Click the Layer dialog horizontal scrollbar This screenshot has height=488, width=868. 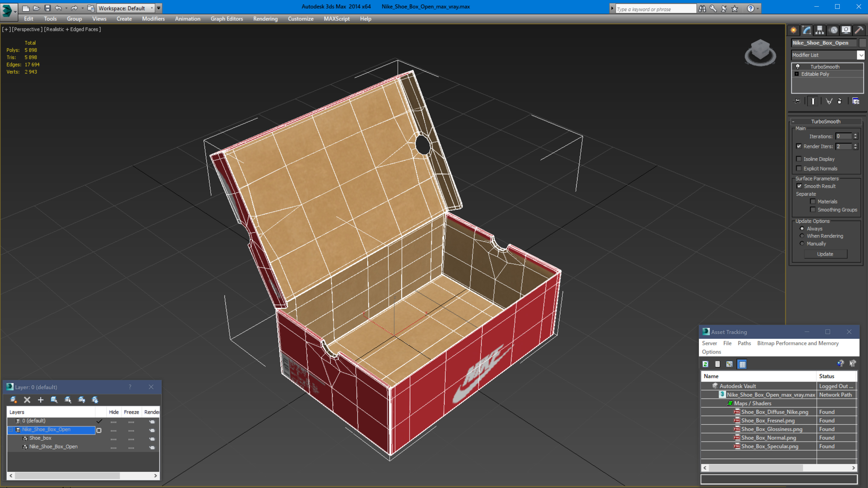point(83,476)
